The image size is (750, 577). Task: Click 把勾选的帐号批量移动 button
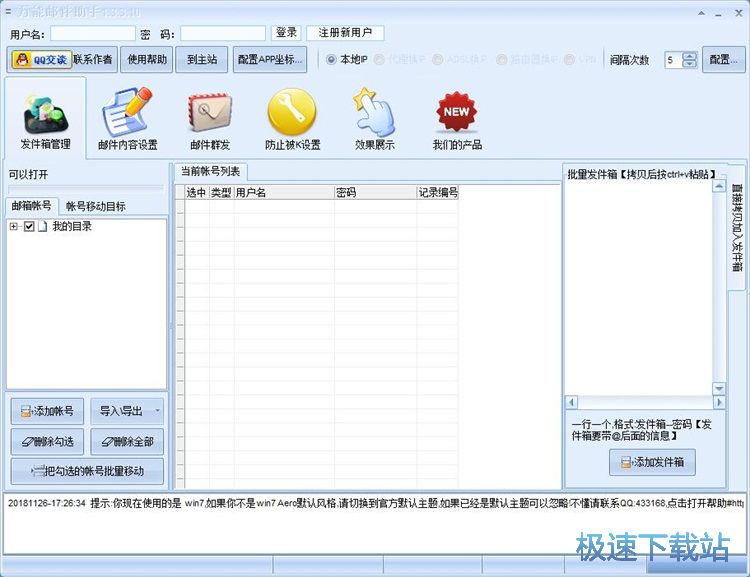(87, 471)
